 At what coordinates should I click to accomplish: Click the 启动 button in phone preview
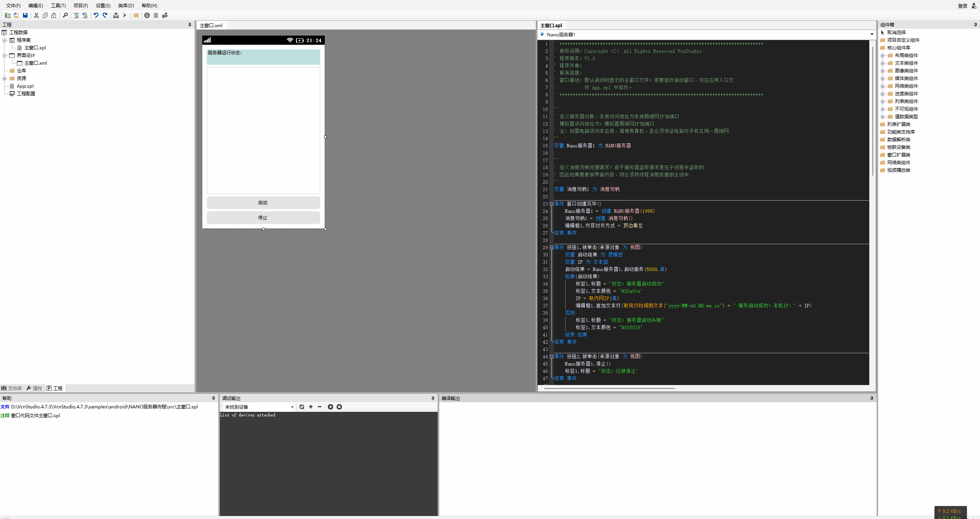(x=263, y=203)
